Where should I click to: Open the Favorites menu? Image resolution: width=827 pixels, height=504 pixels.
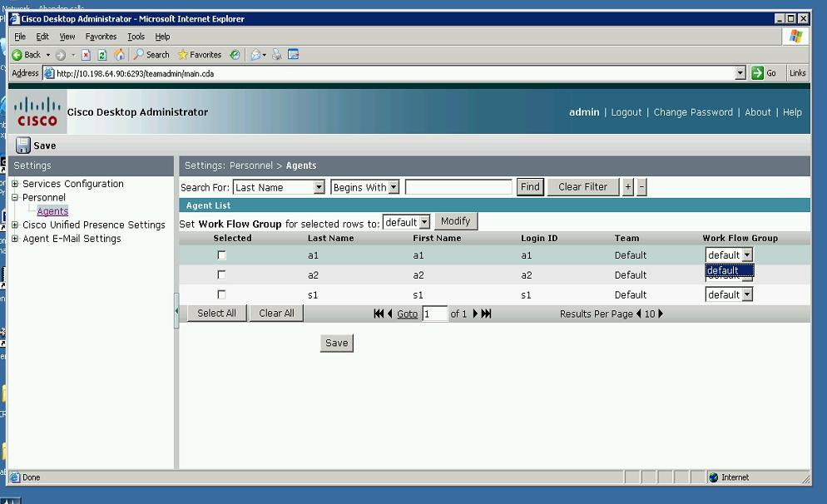[101, 37]
